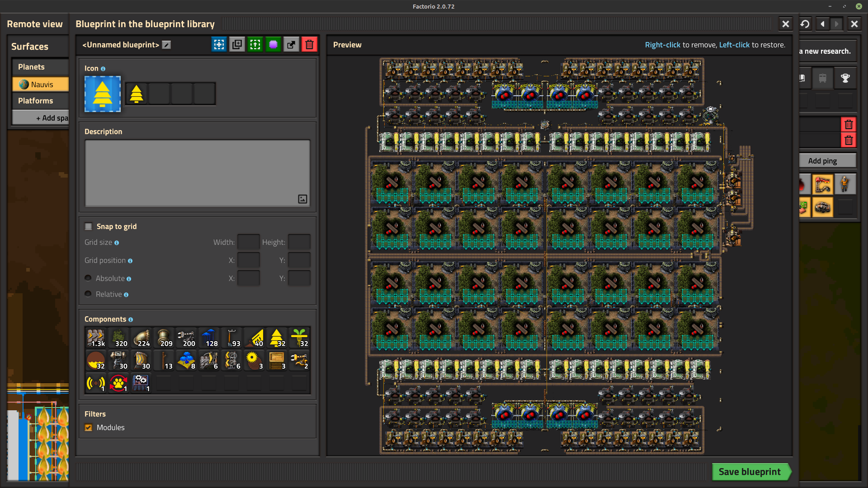This screenshot has width=868, height=488.
Task: Click the insert image icon in description
Action: pyautogui.click(x=302, y=199)
